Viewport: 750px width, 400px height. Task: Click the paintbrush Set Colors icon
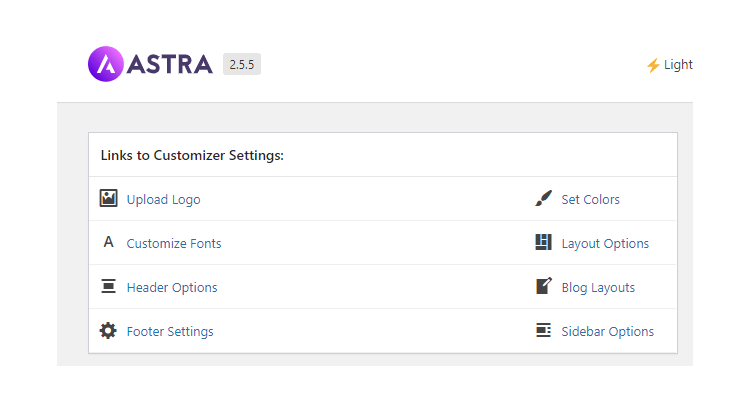click(543, 199)
